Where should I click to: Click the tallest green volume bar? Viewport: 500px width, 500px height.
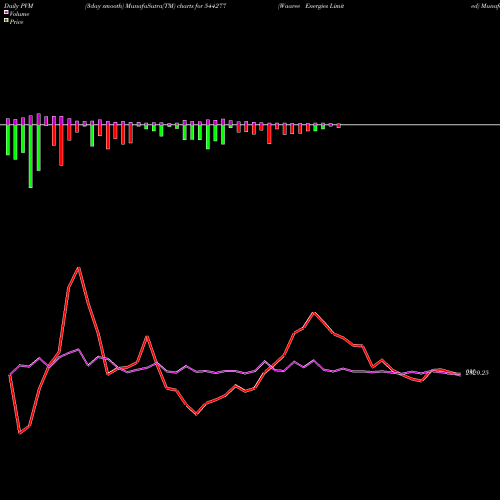click(31, 156)
